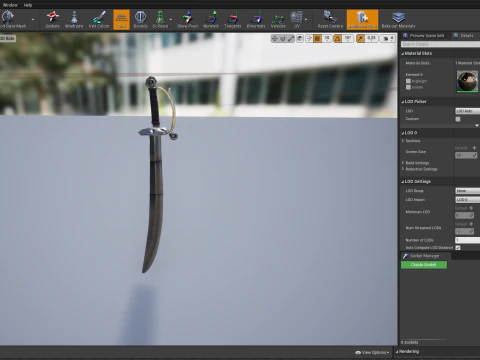This screenshot has height=360, width=480.
Task: Open the LOD Auto dropdown in LOD Picker
Action: (x=468, y=111)
